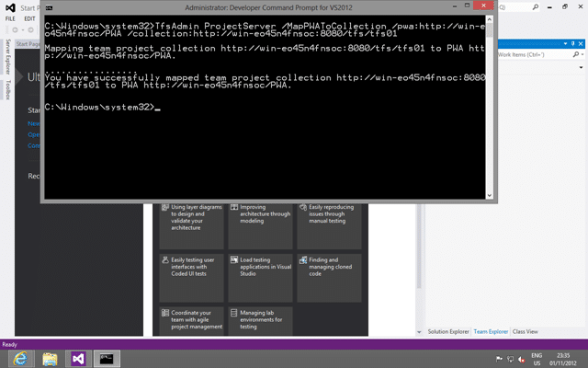588x368 pixels.
Task: Open Coordinate your team with agile tile
Action: pos(192,321)
